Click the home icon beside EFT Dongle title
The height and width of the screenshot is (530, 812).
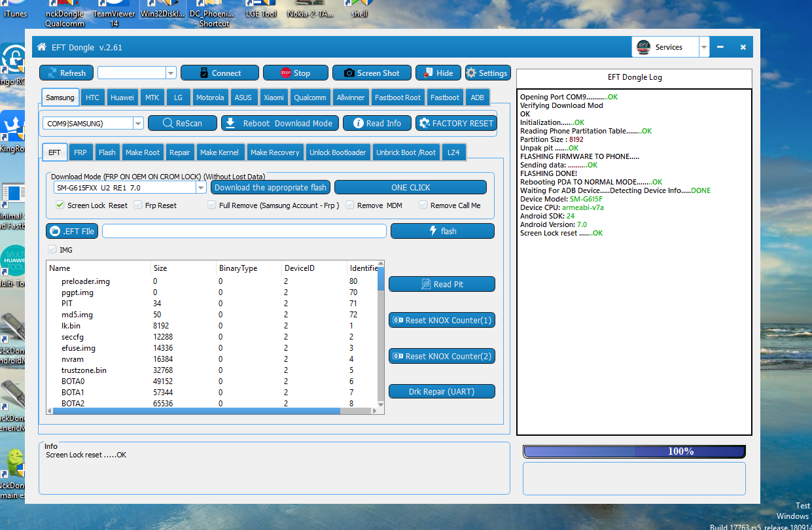pyautogui.click(x=42, y=47)
